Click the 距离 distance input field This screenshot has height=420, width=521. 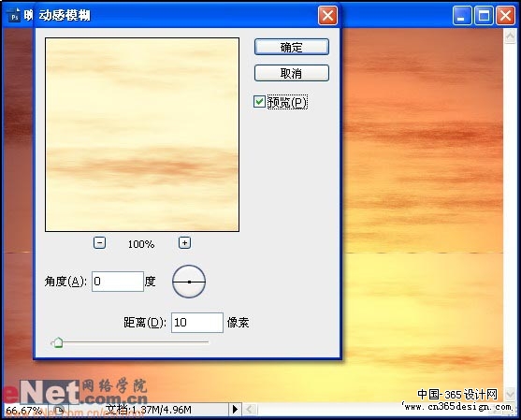197,323
